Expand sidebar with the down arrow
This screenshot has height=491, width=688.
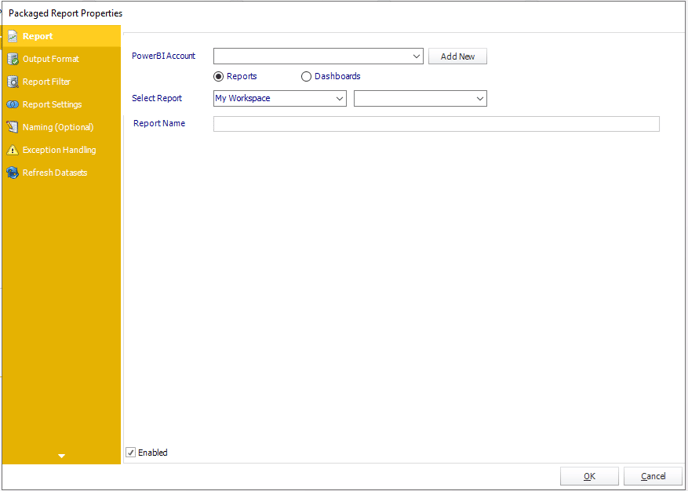click(61, 456)
